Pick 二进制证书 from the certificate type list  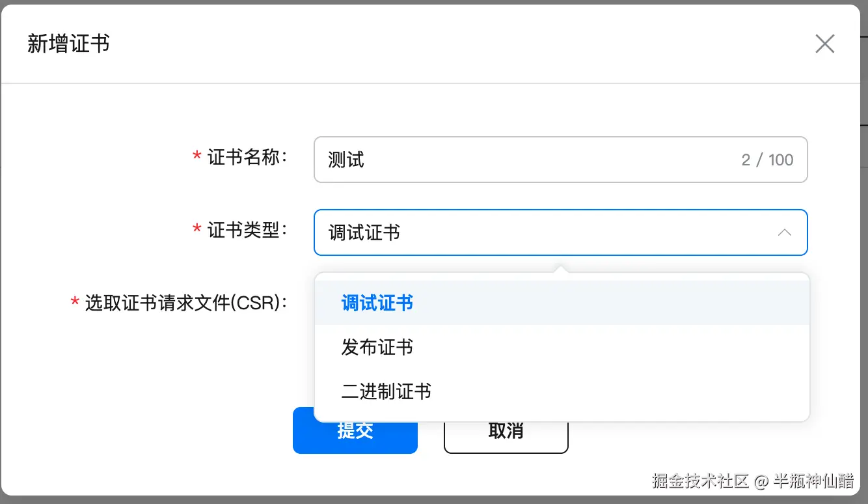(387, 391)
